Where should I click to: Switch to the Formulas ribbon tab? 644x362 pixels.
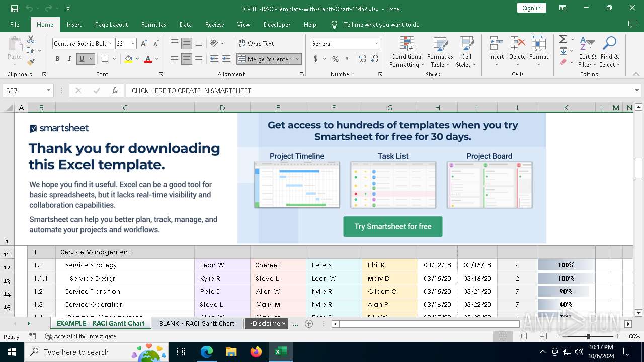[153, 24]
